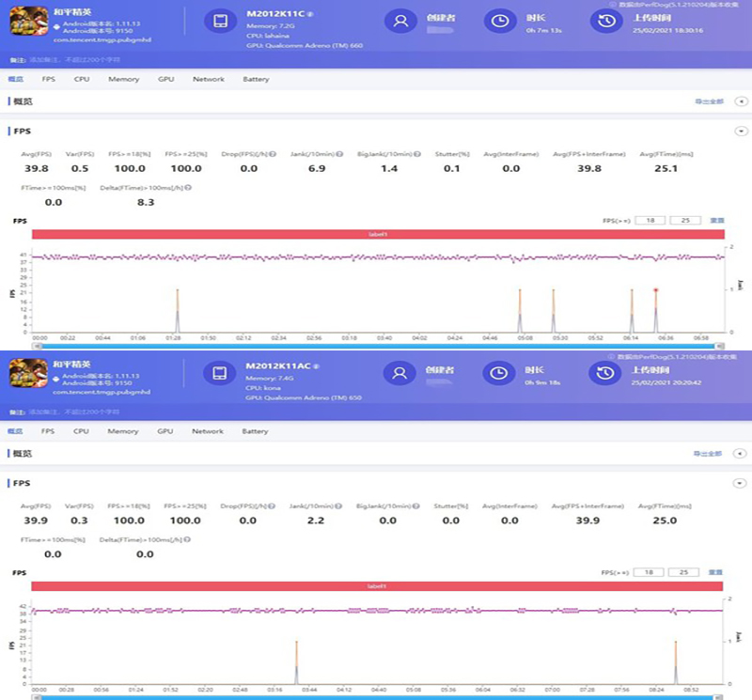Click the jank spike near 03:36 in M2012K11AC chart
This screenshot has width=752, height=700.
(296, 662)
